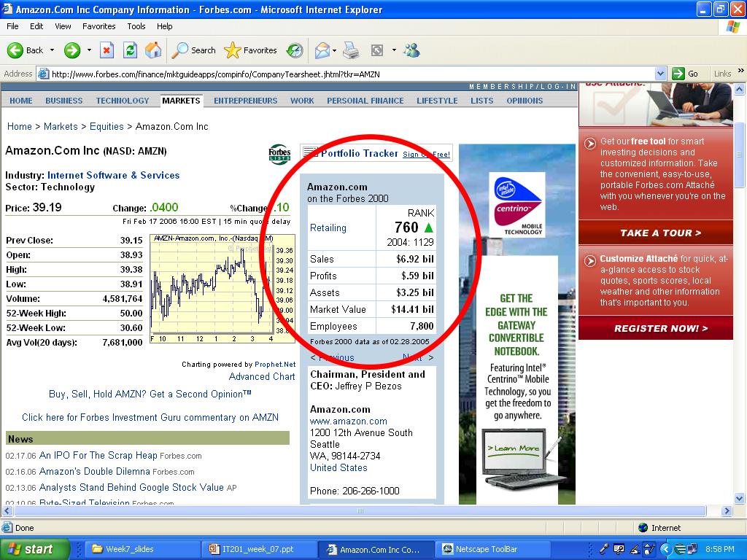The width and height of the screenshot is (747, 560).
Task: Open Analysts Stand Behind Google Stock Value
Action: click(x=131, y=487)
